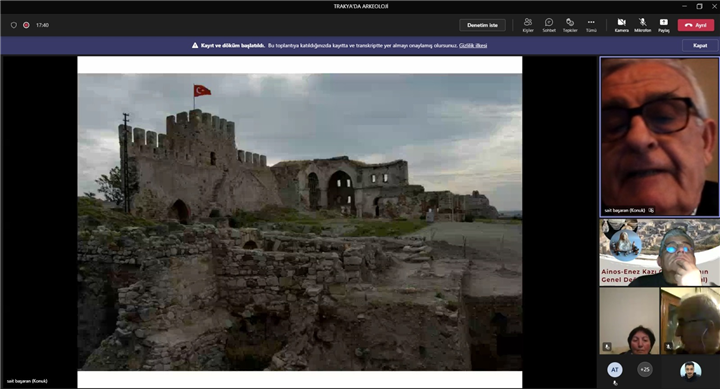Viewport: 720px width, 389px height.
Task: Click the shared castle slide image
Action: point(300,222)
